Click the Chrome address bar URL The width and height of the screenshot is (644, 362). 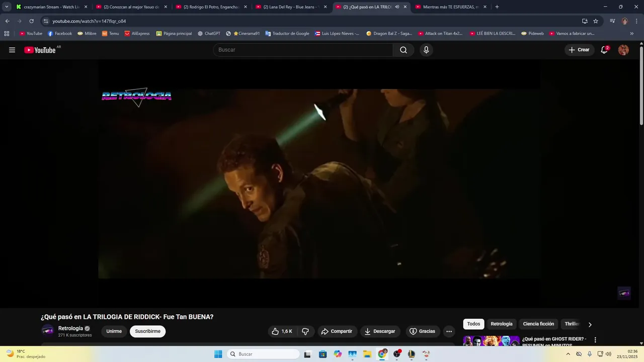(89, 21)
